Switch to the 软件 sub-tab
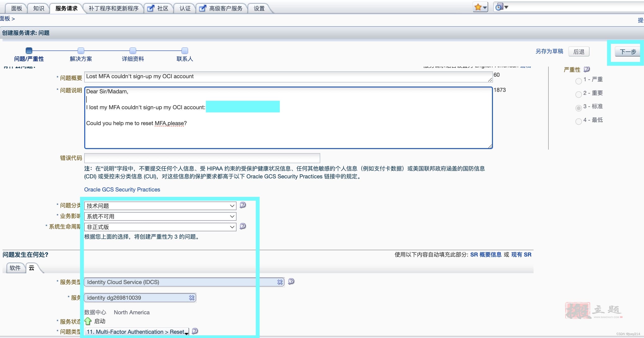The height and width of the screenshot is (338, 644). pyautogui.click(x=15, y=268)
